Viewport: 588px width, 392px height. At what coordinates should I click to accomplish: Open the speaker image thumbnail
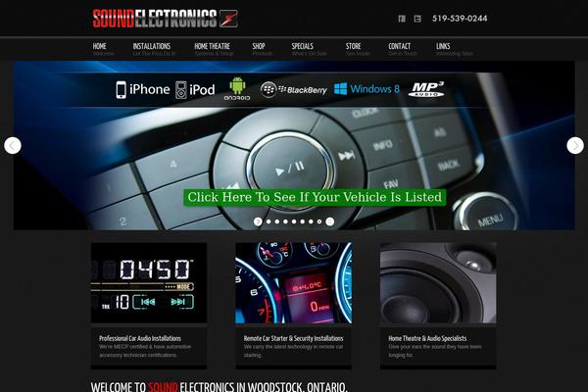pos(438,283)
